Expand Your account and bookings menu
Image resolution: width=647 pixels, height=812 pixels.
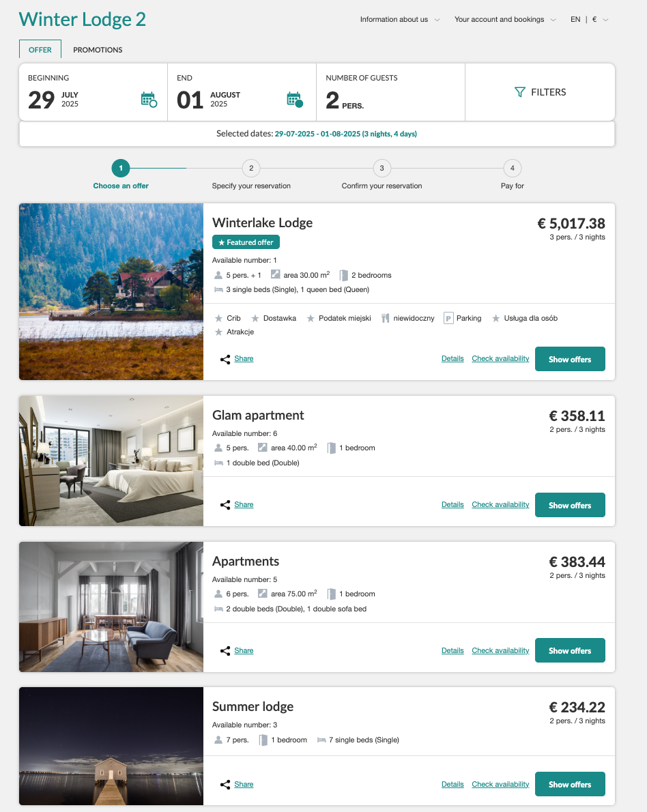click(x=505, y=20)
